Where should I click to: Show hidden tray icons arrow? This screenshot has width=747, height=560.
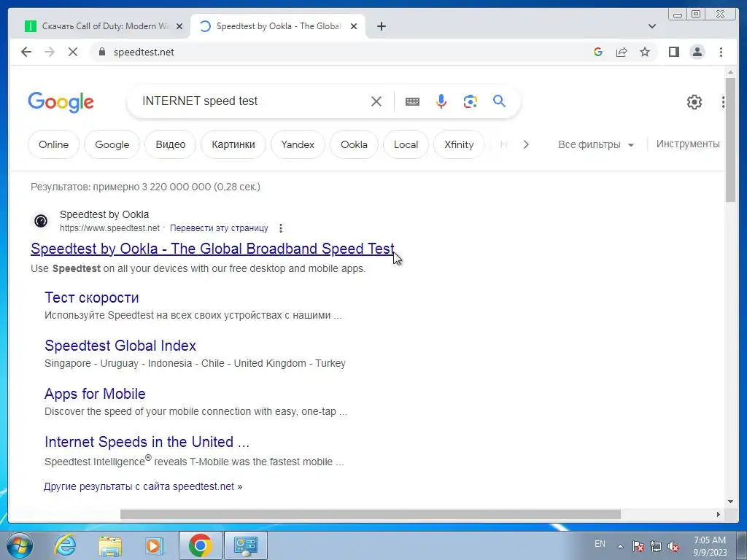click(620, 546)
